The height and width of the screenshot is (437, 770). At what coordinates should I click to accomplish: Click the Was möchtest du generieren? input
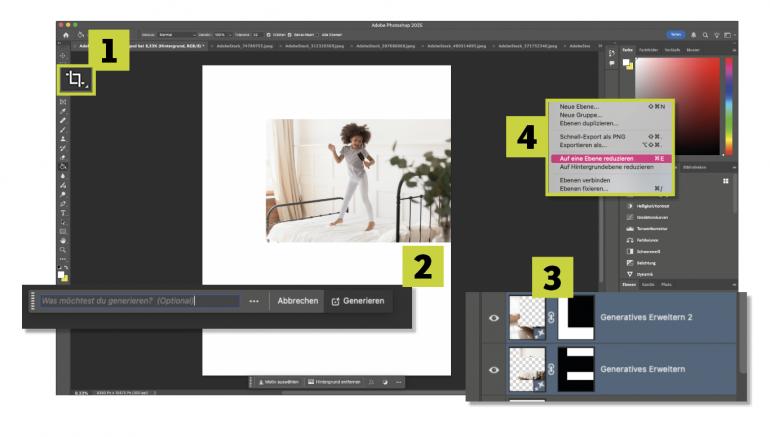click(x=140, y=301)
